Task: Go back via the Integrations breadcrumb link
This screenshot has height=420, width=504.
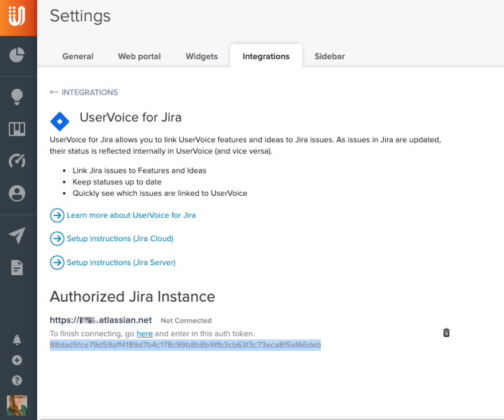Action: [84, 93]
